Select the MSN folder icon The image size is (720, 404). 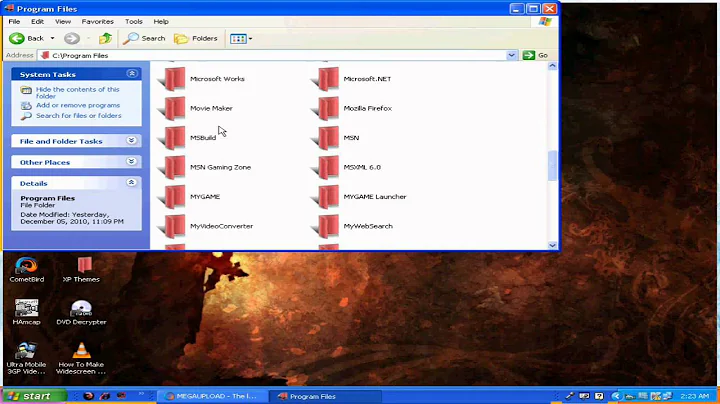click(x=326, y=138)
